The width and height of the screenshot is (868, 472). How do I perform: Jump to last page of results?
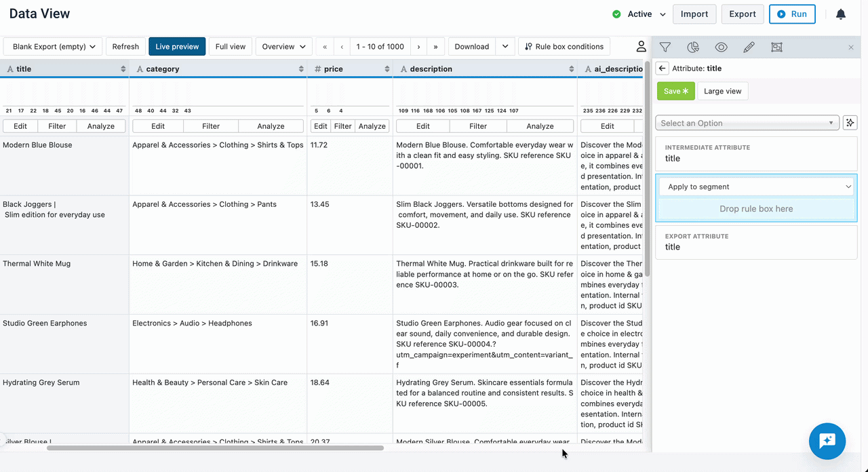coord(435,47)
